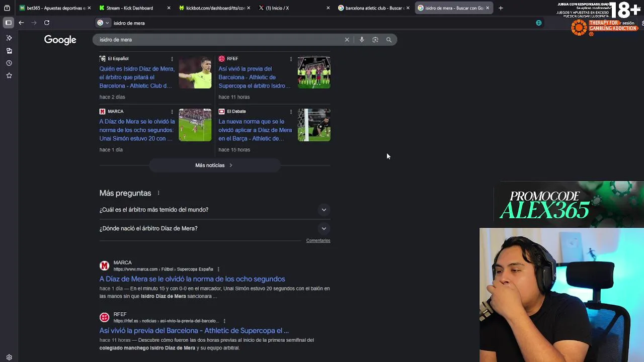Expand question Dónde nació Díaz de Mera

click(215, 228)
